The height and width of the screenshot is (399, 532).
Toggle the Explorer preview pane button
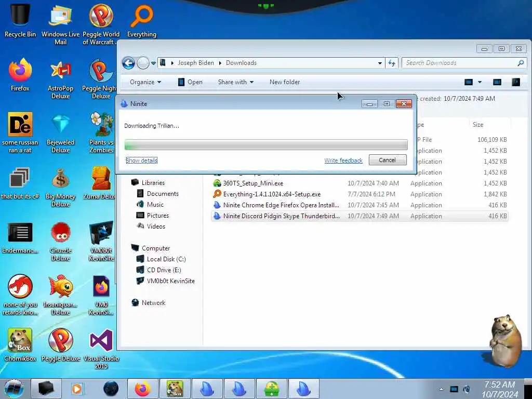497,82
